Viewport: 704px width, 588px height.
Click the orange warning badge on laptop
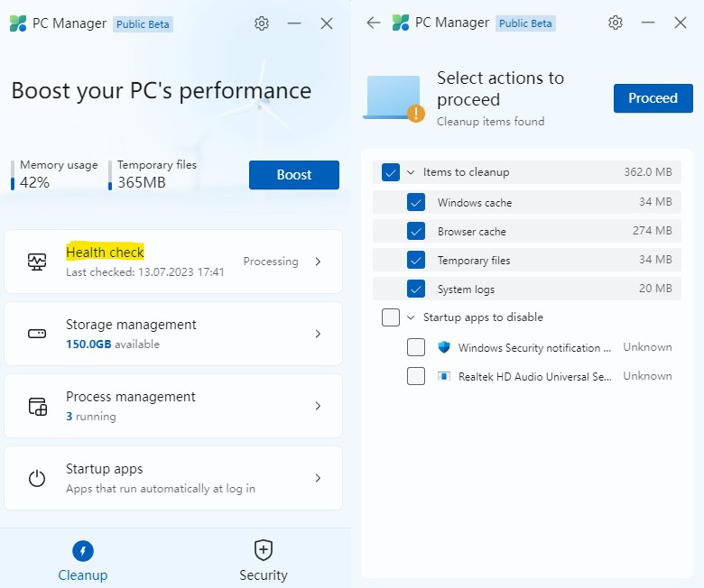coord(416,113)
